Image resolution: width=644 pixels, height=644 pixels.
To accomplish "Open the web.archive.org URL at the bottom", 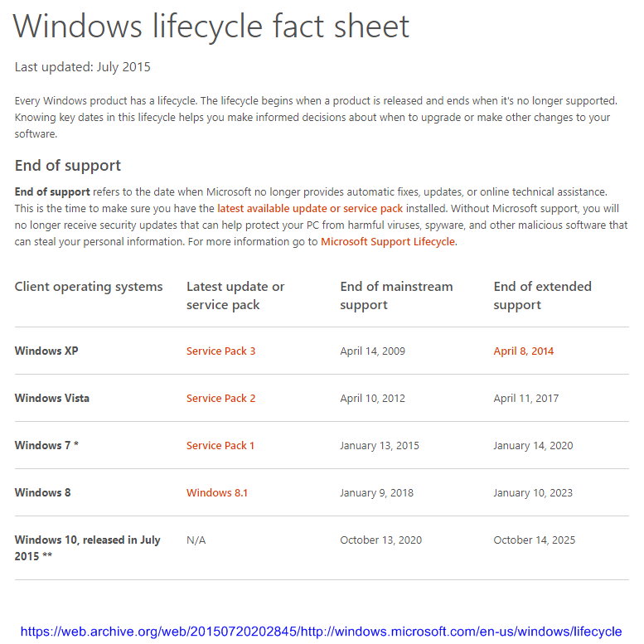I will pos(322,632).
